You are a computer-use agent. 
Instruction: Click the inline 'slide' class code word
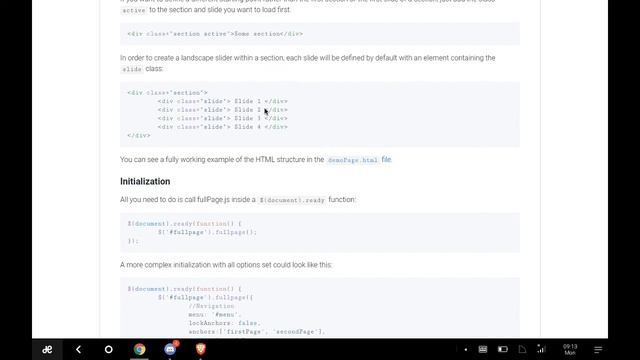(132, 69)
